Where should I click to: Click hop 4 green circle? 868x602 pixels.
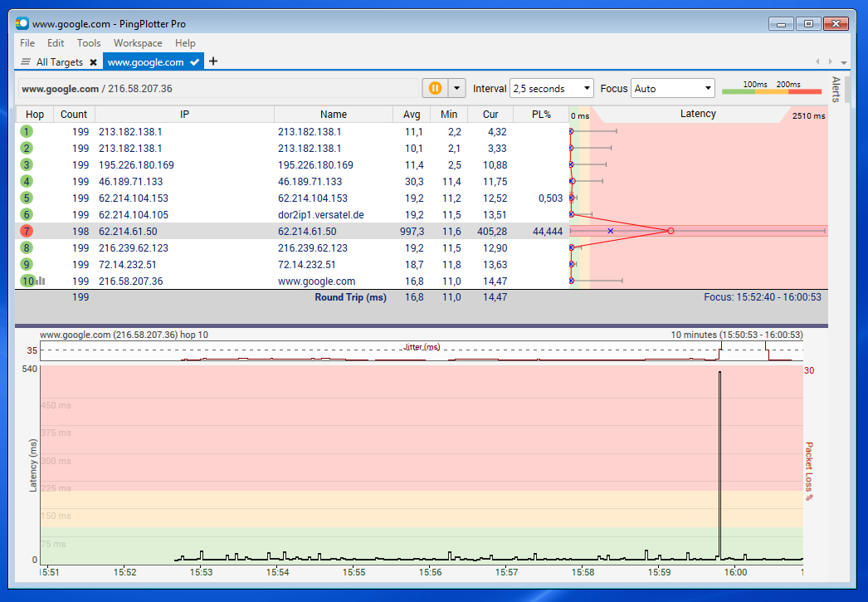tap(27, 181)
